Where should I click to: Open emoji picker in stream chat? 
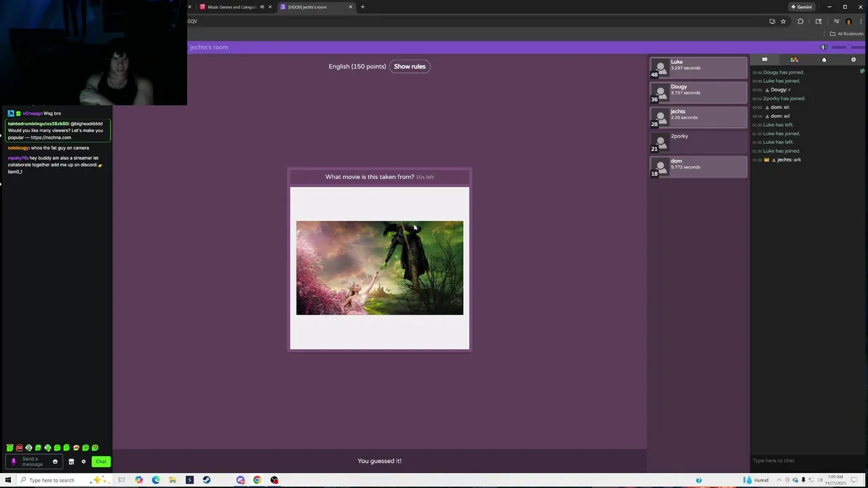pos(55,462)
